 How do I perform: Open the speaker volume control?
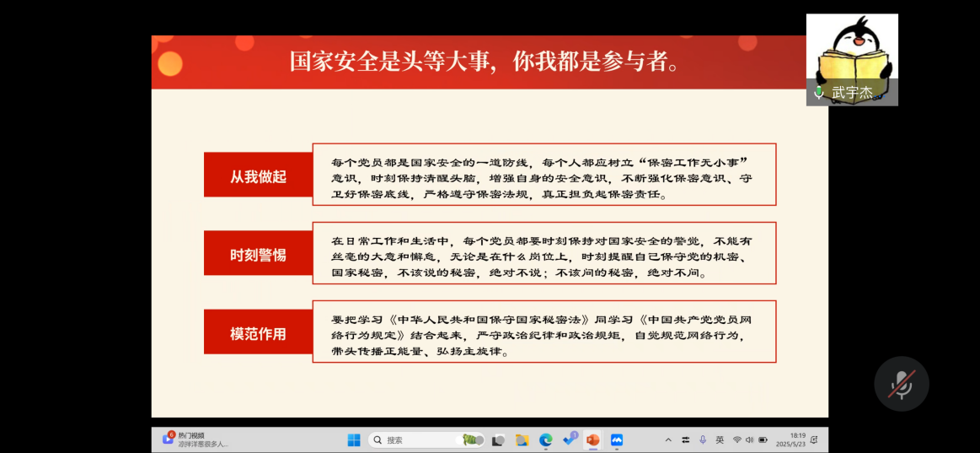pyautogui.click(x=749, y=440)
